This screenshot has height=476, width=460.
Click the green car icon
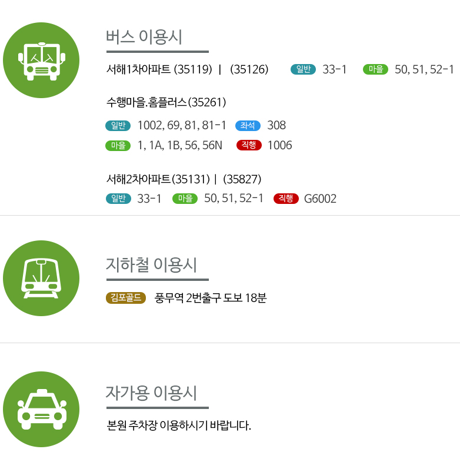click(x=41, y=409)
